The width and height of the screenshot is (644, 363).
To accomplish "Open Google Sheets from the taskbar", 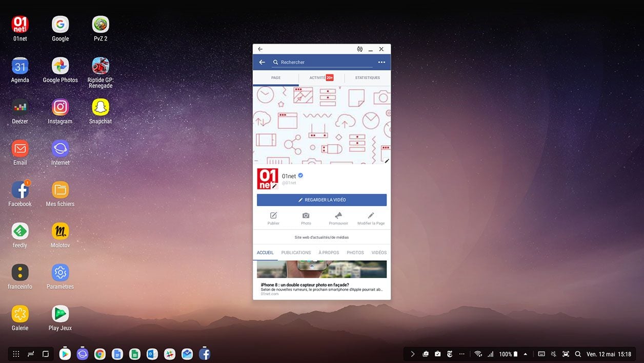I will click(x=135, y=354).
